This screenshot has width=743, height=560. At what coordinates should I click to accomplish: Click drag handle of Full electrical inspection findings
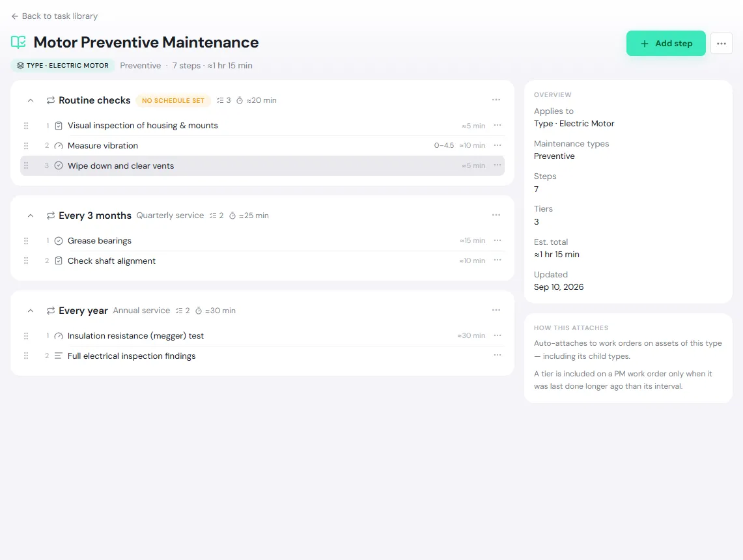tap(26, 356)
